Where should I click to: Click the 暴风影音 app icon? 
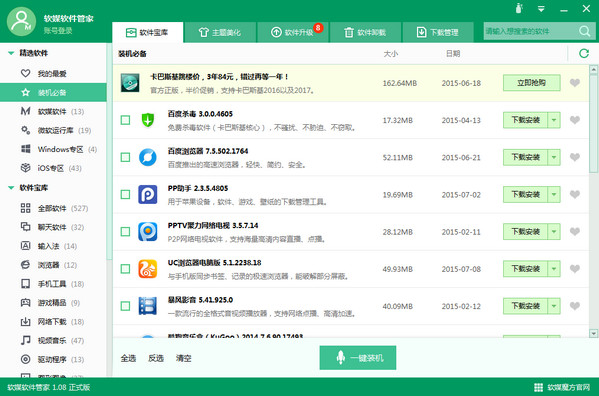click(x=148, y=306)
